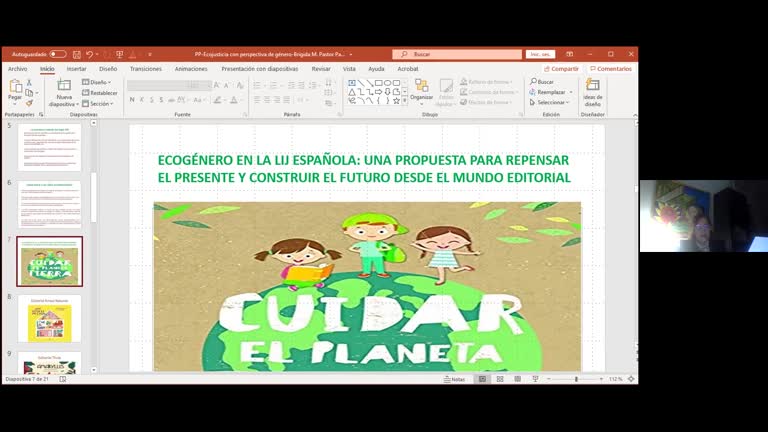This screenshot has width=768, height=432.
Task: Select the oval shape in gallery
Action: coord(387,83)
